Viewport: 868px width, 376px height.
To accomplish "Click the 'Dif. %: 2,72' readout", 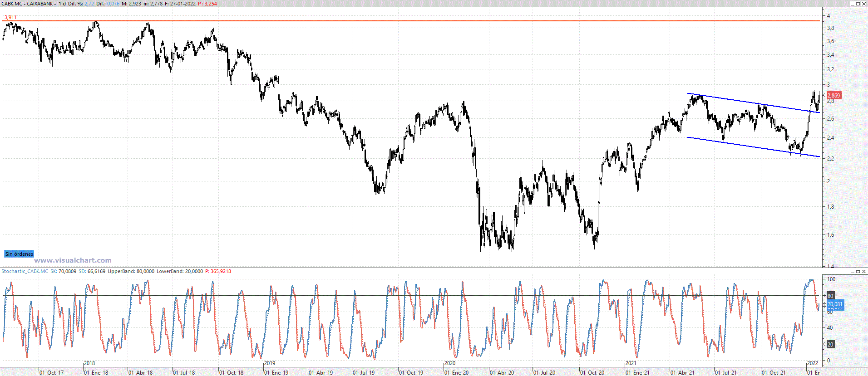I will click(x=81, y=4).
